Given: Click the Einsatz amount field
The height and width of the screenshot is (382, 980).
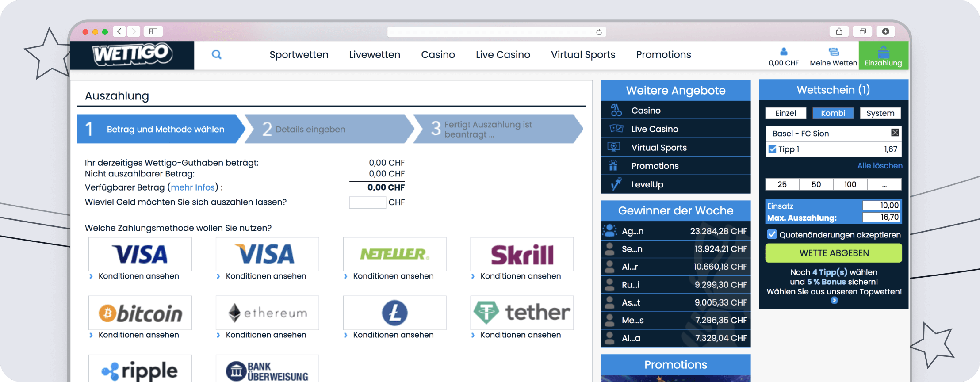Looking at the screenshot, I should tap(881, 206).
